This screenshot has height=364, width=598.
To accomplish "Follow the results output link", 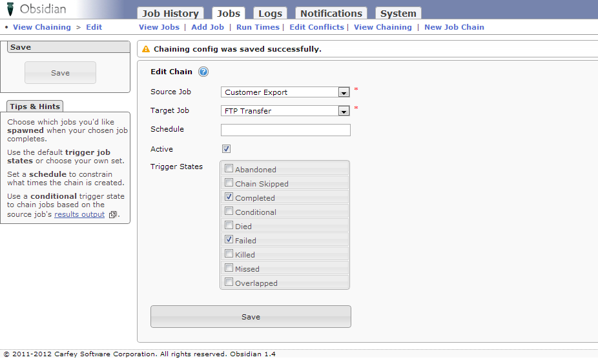I will click(x=79, y=214).
